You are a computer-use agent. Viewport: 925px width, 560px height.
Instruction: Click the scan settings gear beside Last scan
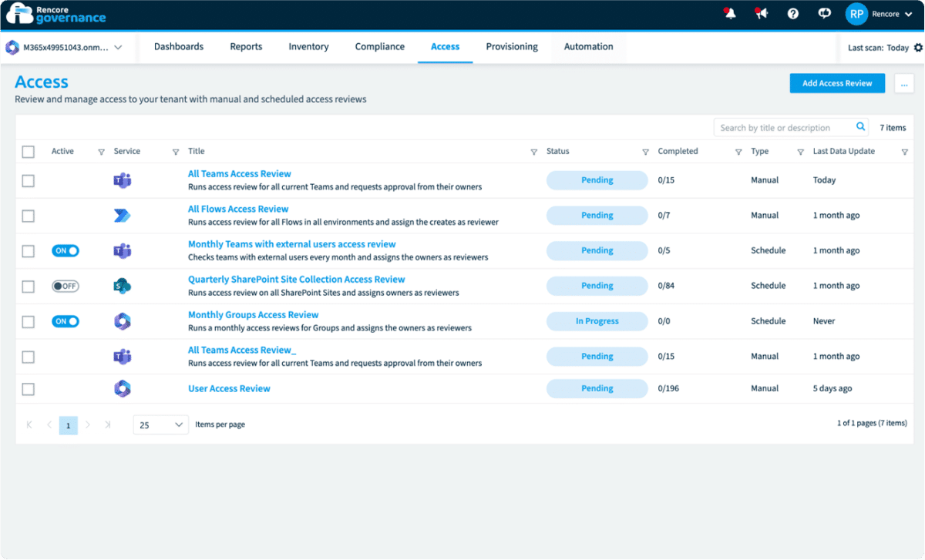[x=916, y=47]
